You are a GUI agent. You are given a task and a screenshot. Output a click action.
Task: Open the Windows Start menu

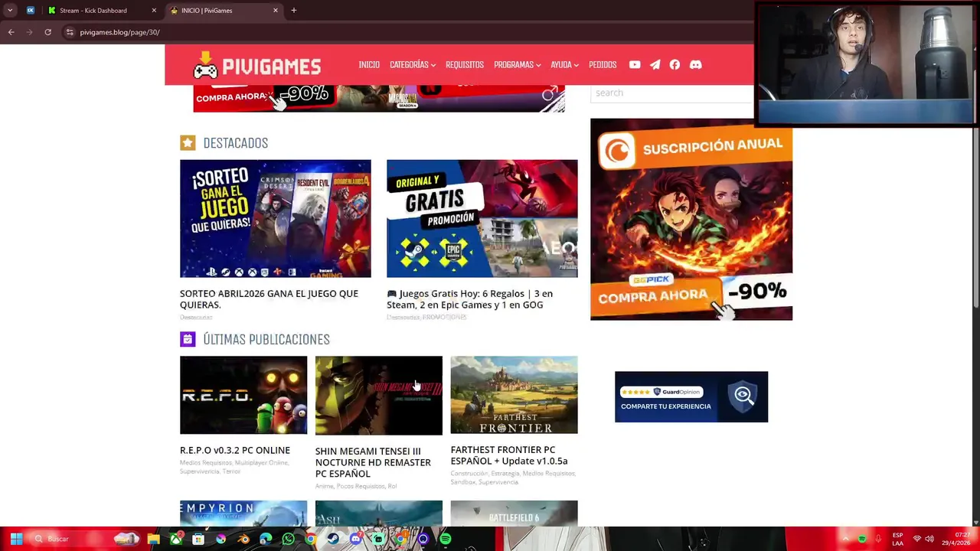(x=16, y=539)
